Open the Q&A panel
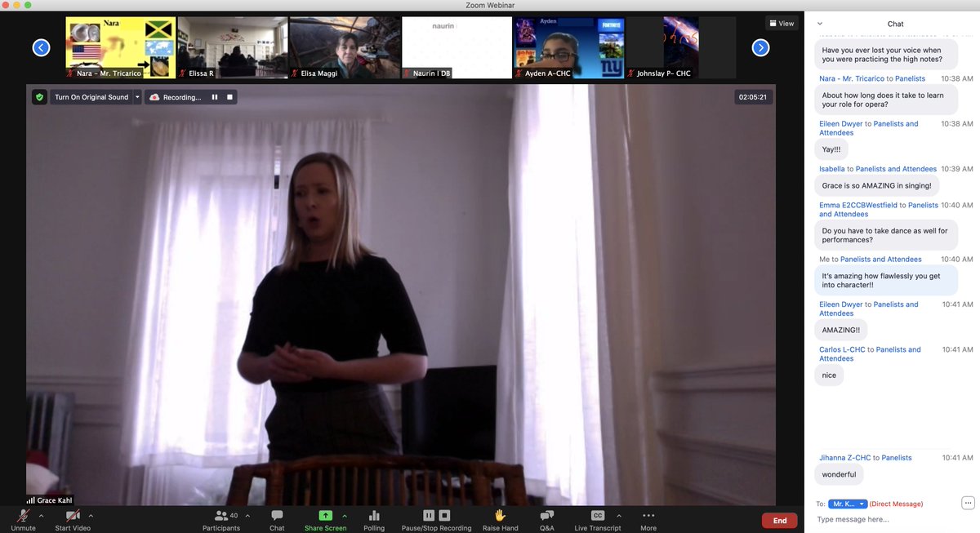Image resolution: width=980 pixels, height=533 pixels. click(x=547, y=520)
